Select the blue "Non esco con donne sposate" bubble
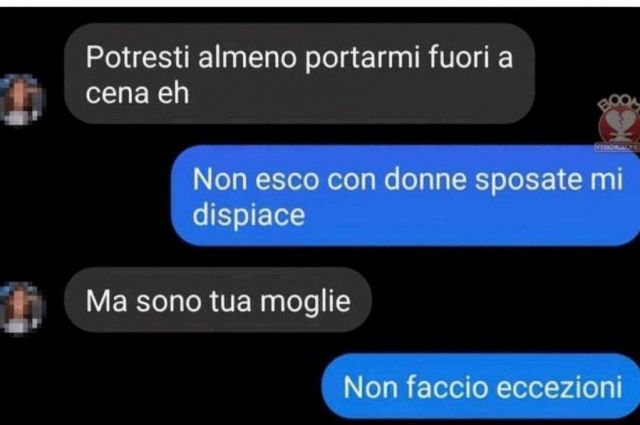The width and height of the screenshot is (640, 425). [x=405, y=196]
